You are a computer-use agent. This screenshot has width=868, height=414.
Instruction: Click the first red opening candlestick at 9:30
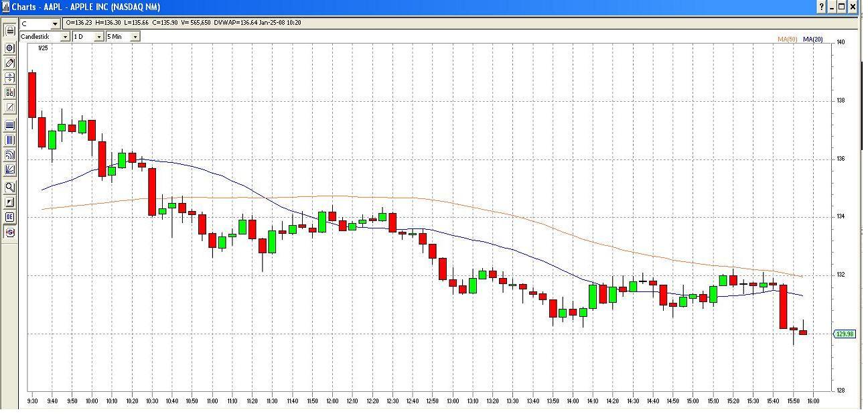31,95
